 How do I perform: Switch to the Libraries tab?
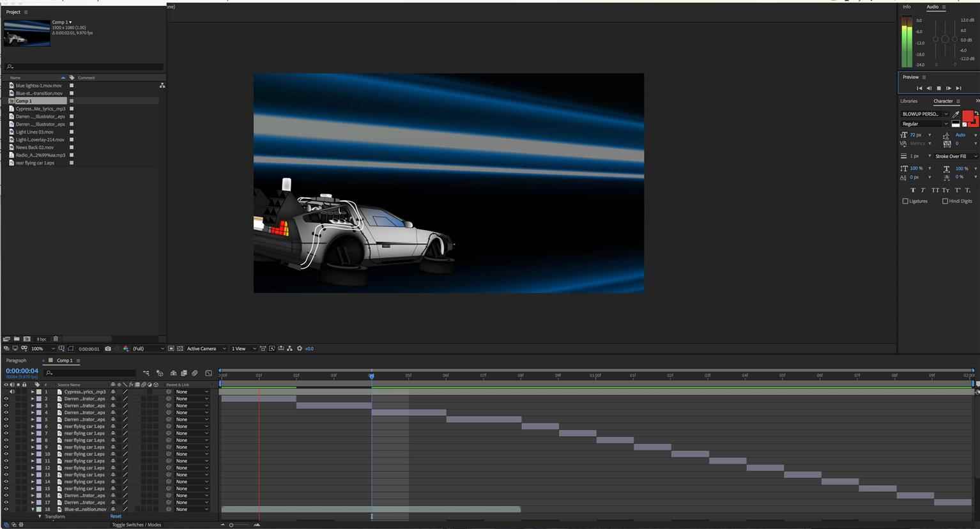pos(909,101)
